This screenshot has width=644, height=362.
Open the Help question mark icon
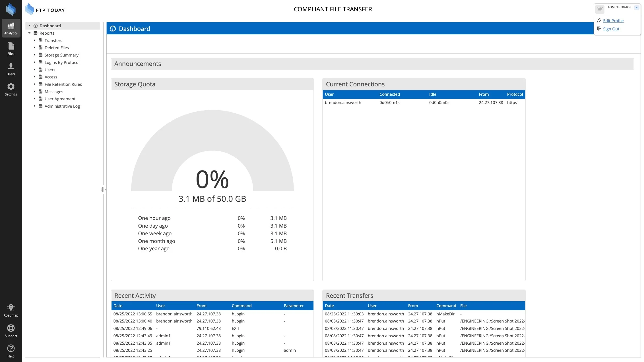(x=11, y=351)
